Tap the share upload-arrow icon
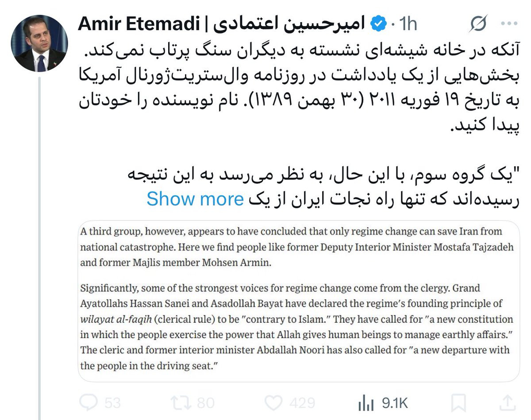The height and width of the screenshot is (420, 531). [505, 403]
